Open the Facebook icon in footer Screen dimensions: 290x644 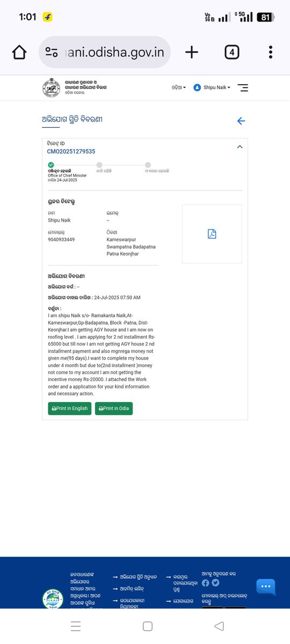(x=205, y=583)
